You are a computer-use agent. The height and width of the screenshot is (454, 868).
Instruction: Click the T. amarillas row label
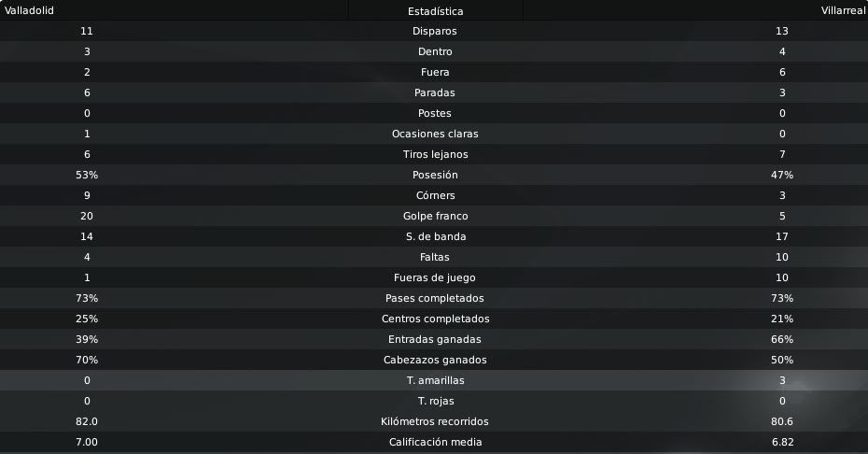435,380
